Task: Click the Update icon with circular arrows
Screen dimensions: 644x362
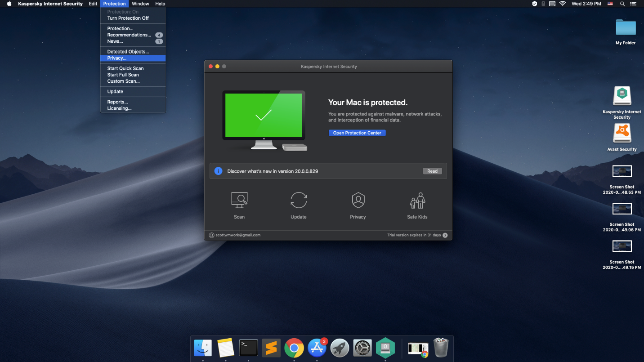Action: [299, 200]
